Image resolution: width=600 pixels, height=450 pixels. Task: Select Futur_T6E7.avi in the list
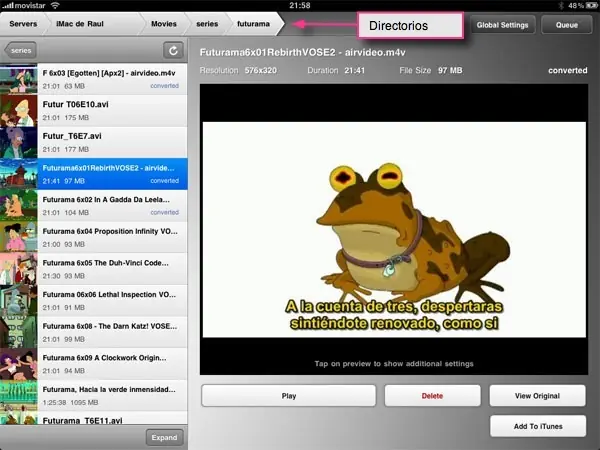coord(94,142)
